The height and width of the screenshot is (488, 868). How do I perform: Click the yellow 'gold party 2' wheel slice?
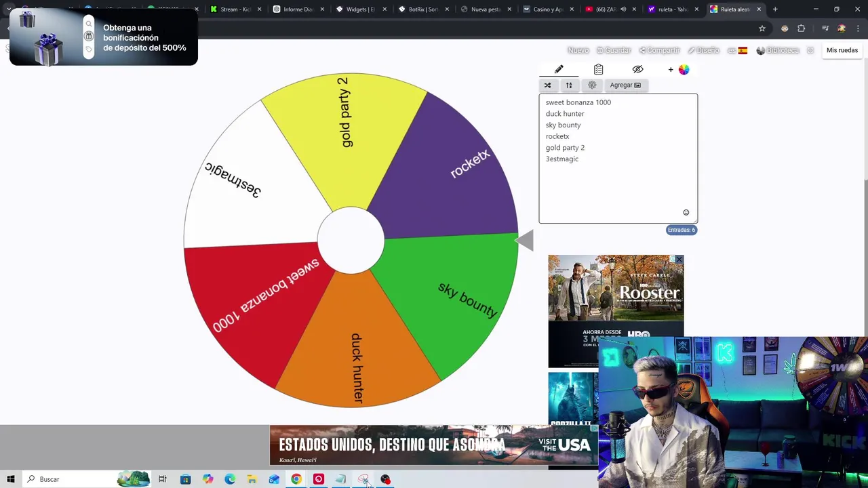(x=346, y=136)
